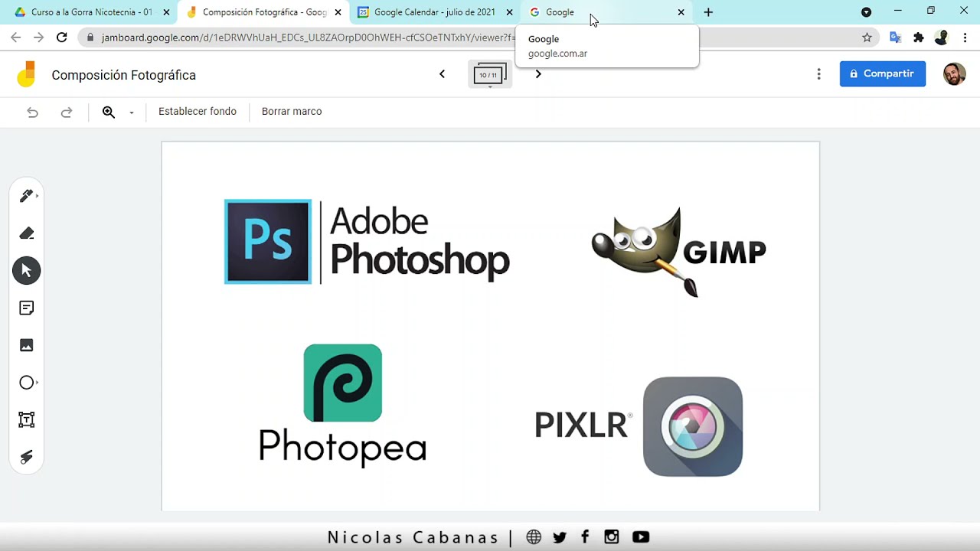The image size is (980, 551).
Task: Close the Curso a la Gorra tab
Action: point(166,12)
